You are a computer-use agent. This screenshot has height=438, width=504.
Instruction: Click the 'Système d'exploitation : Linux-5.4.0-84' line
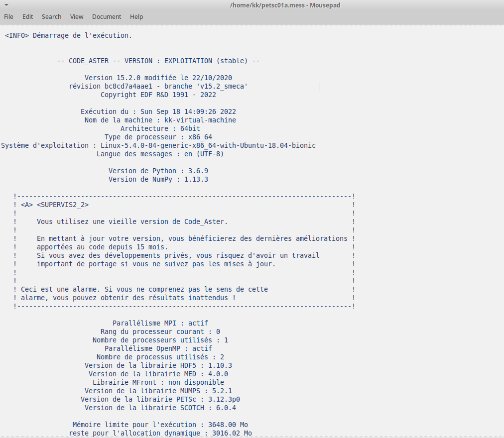pos(158,145)
